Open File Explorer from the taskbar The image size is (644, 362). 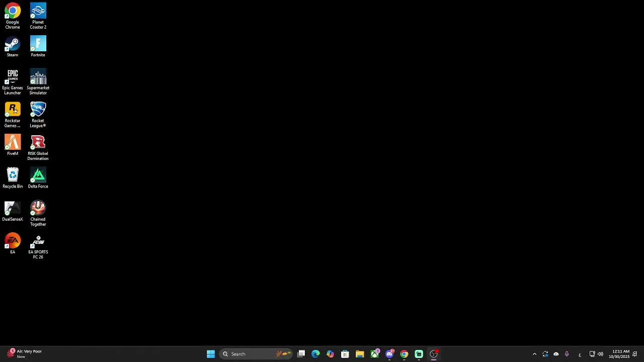[x=360, y=354]
